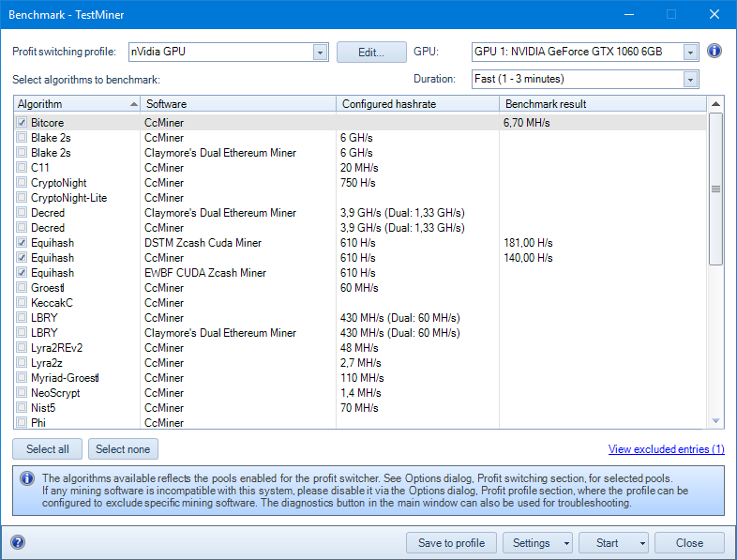Expand the Duration dropdown
The height and width of the screenshot is (560, 737).
tap(690, 80)
